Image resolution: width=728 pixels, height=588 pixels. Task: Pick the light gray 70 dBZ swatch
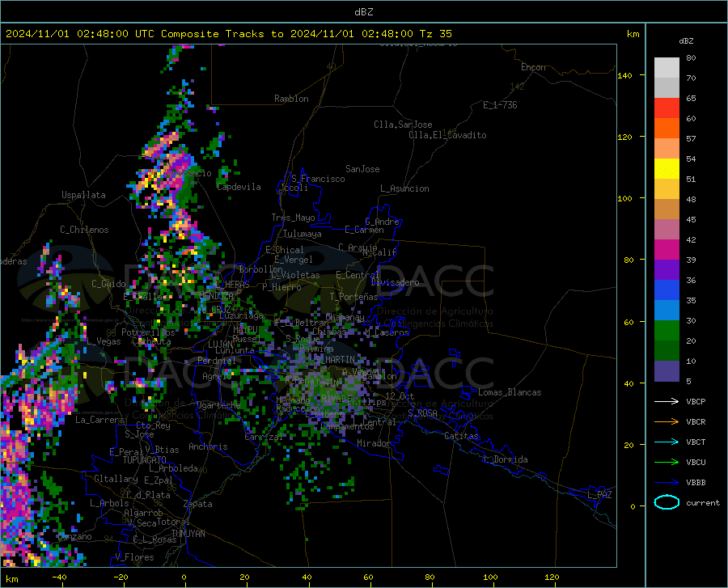tap(667, 68)
